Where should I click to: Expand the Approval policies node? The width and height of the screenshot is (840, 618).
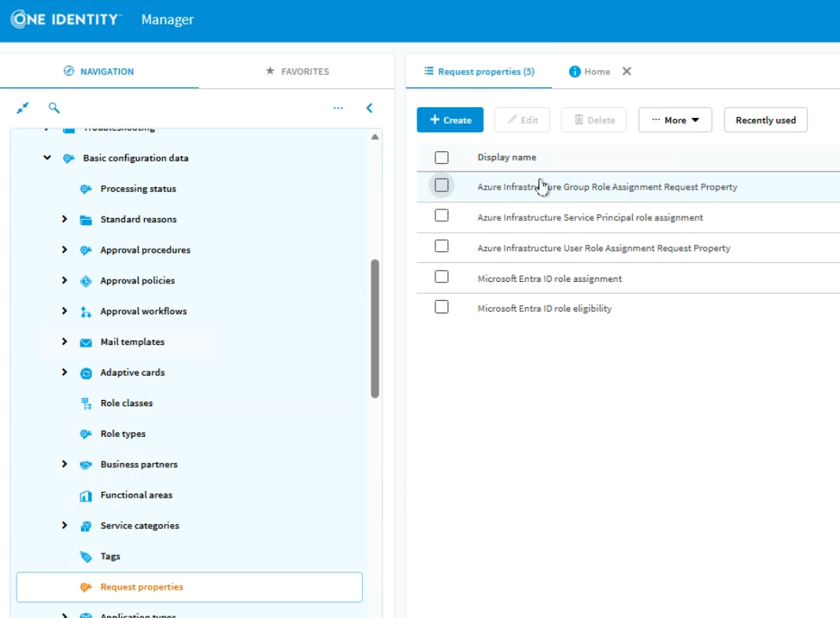pyautogui.click(x=65, y=280)
